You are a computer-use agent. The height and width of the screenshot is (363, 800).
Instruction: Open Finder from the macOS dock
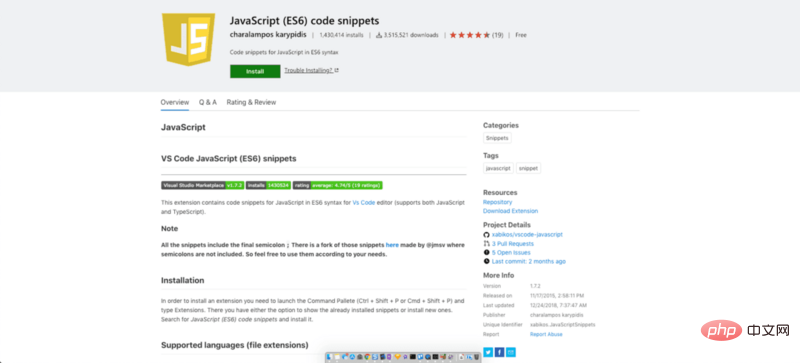(x=329, y=357)
